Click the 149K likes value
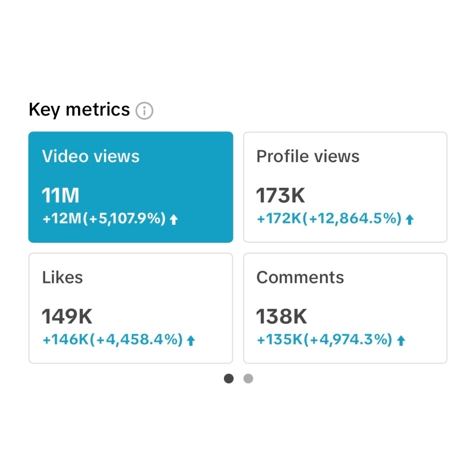This screenshot has width=476, height=476. tap(67, 316)
